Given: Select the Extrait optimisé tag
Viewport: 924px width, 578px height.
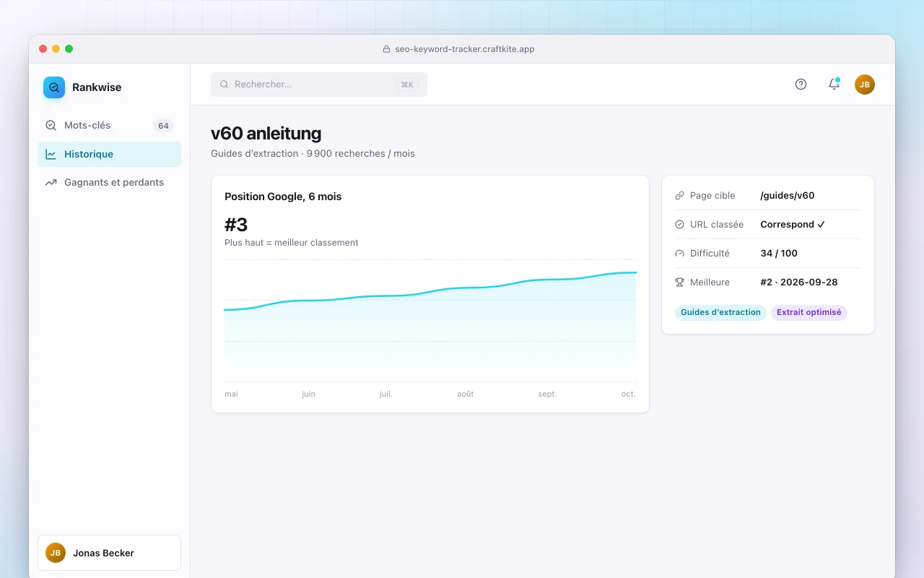Looking at the screenshot, I should pos(809,312).
